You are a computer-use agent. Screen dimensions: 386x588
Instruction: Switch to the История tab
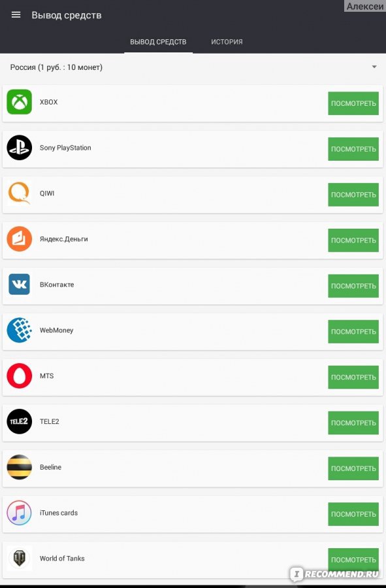227,42
